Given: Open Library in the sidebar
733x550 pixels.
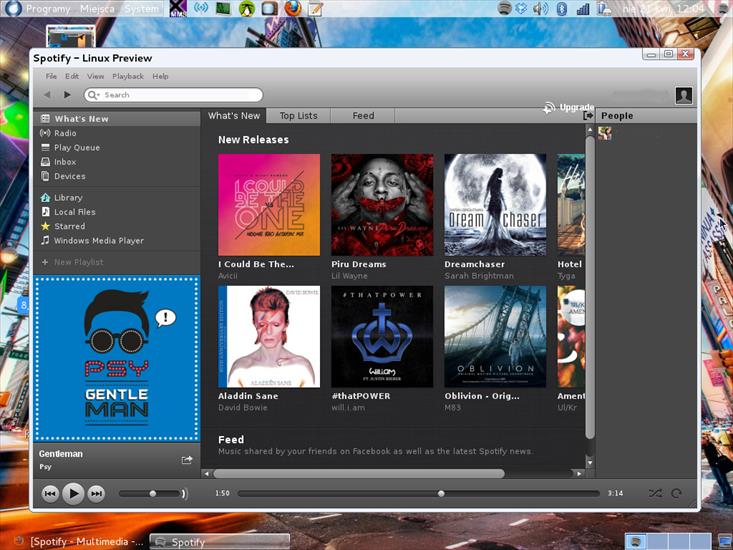Looking at the screenshot, I should tap(117, 198).
